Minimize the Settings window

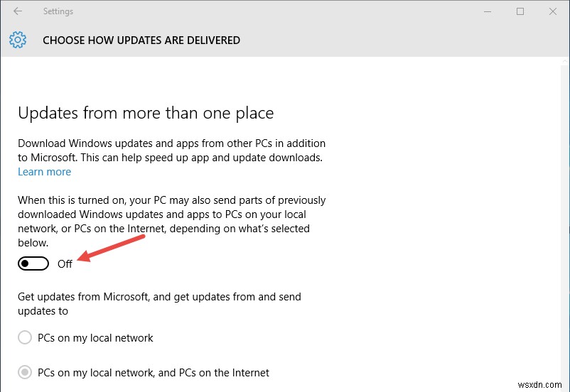(488, 11)
